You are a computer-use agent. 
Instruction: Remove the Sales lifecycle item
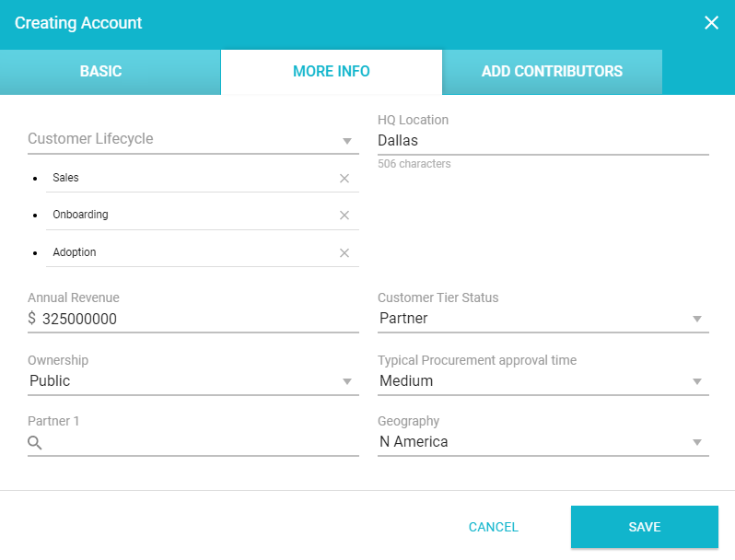pyautogui.click(x=344, y=178)
